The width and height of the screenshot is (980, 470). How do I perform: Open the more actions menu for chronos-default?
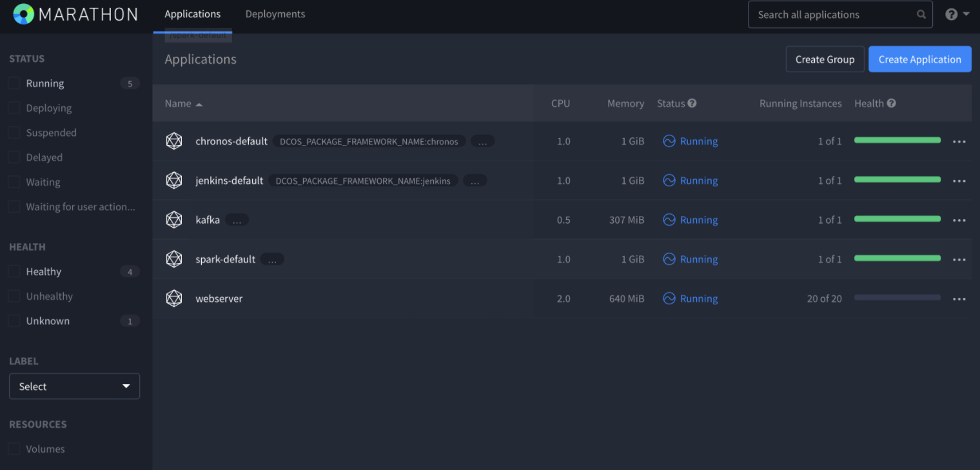tap(959, 142)
